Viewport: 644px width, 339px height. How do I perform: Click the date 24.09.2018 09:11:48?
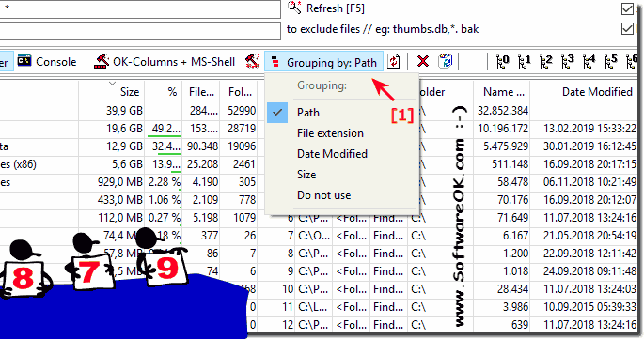pyautogui.click(x=589, y=271)
